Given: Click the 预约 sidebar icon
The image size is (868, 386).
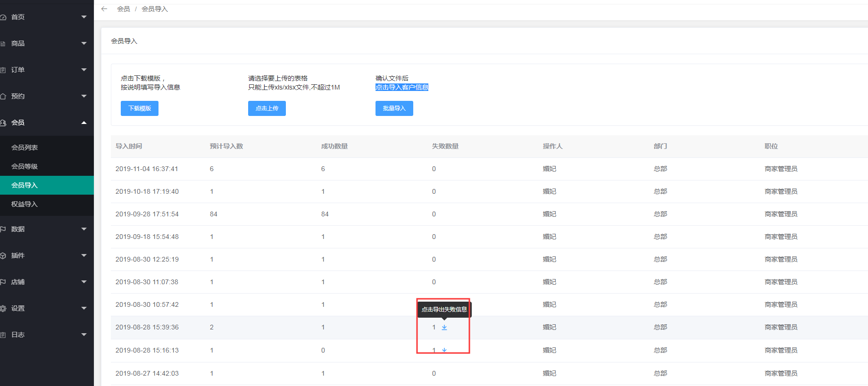Looking at the screenshot, I should coord(3,96).
